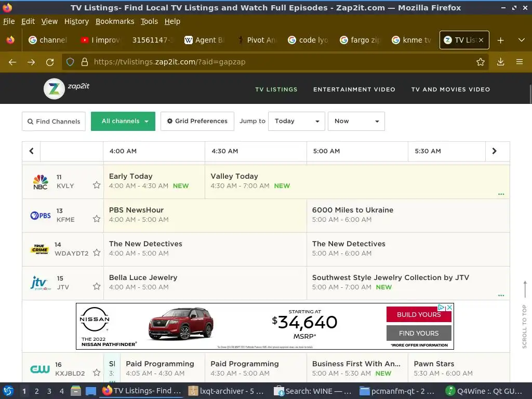Click the Scroll to Top arrow
Image resolution: width=532 pixels, height=399 pixels.
click(525, 289)
